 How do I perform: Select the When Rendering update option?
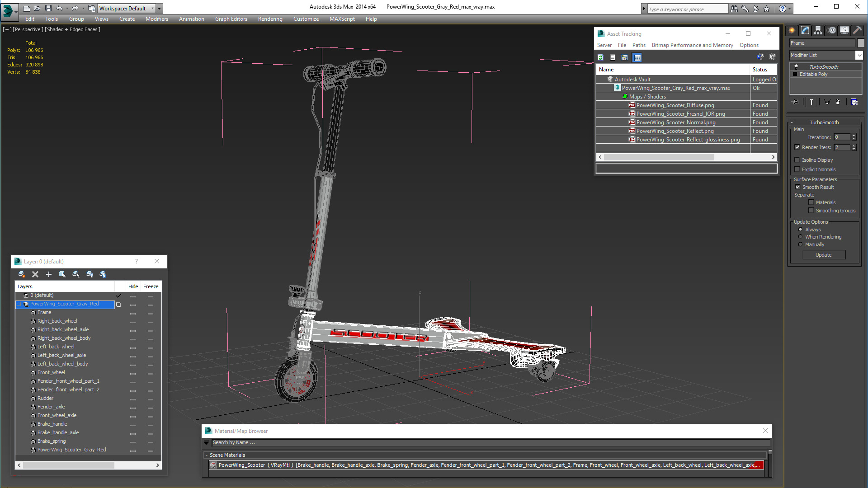[800, 237]
